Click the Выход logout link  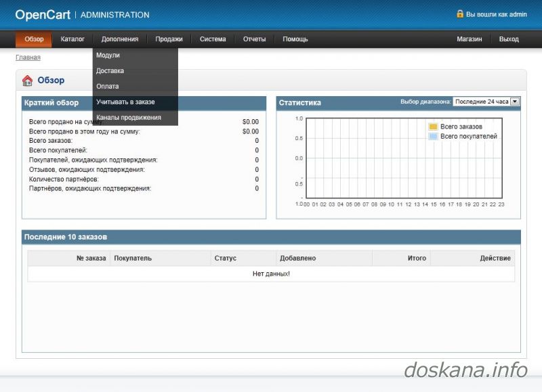[509, 39]
